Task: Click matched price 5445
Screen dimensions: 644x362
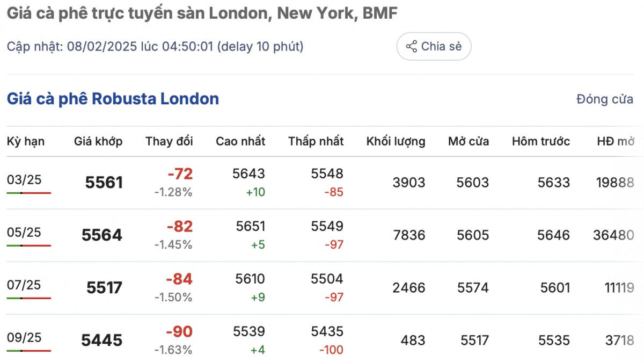Action: [102, 341]
